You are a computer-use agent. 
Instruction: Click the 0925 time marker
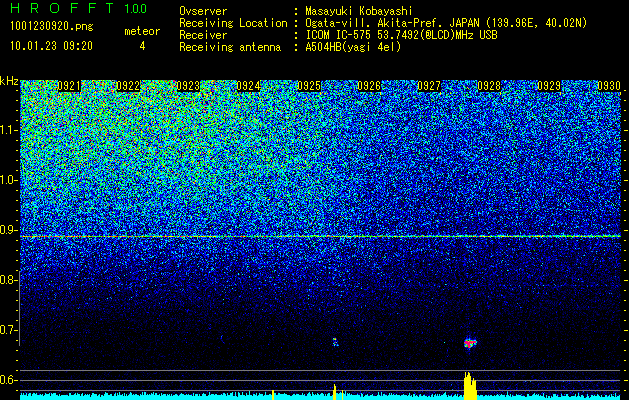point(309,86)
